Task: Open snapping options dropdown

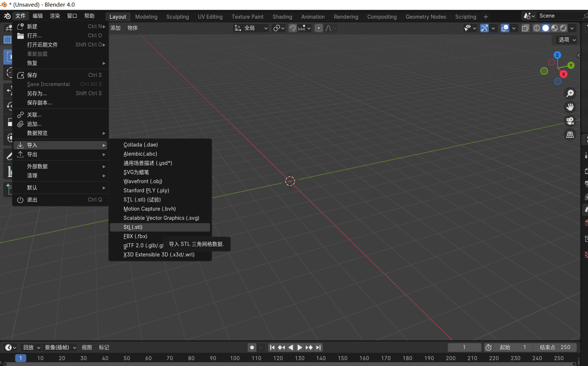Action: tap(305, 28)
